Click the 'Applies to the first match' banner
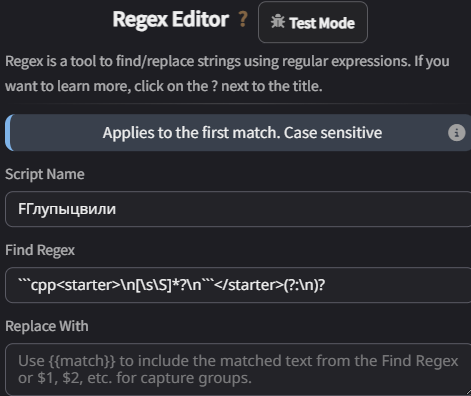The image size is (471, 396). click(x=238, y=133)
